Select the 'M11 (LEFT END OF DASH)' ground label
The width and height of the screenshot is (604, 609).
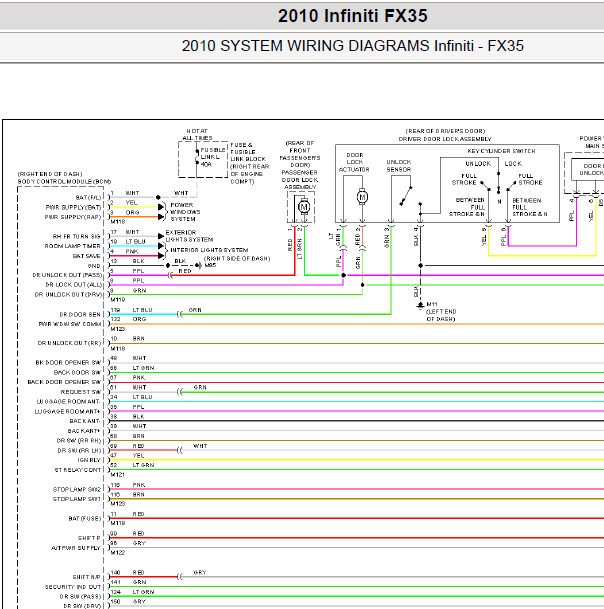tap(441, 311)
